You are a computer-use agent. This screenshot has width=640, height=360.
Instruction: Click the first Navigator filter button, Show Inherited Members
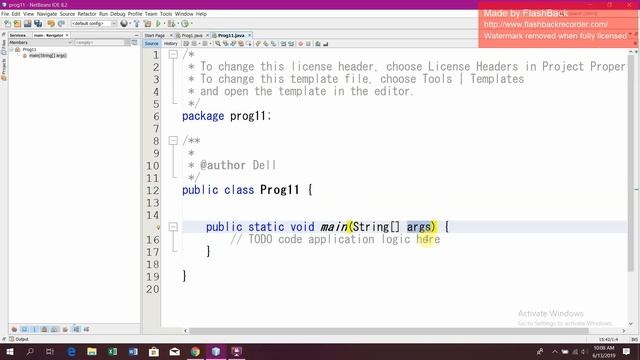14,329
